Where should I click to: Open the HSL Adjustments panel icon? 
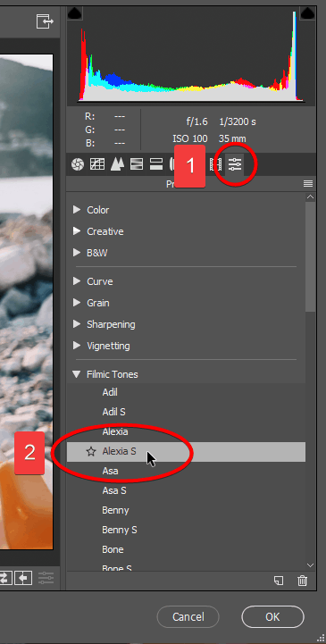[x=137, y=164]
